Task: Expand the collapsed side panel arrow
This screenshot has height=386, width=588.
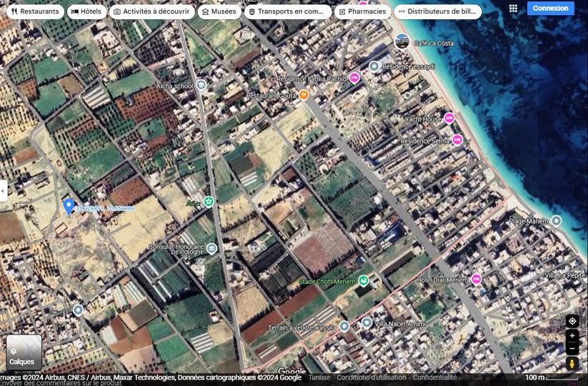Action: pos(3,191)
